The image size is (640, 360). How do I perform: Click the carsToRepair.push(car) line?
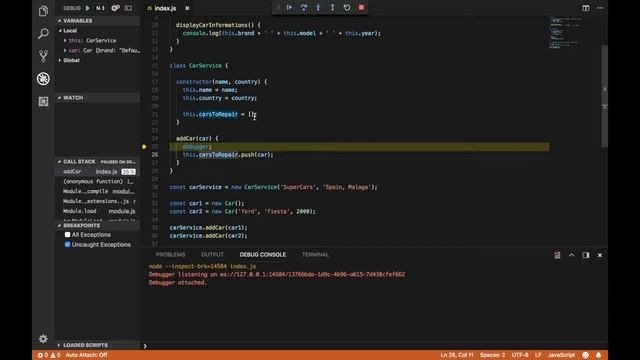(228, 155)
